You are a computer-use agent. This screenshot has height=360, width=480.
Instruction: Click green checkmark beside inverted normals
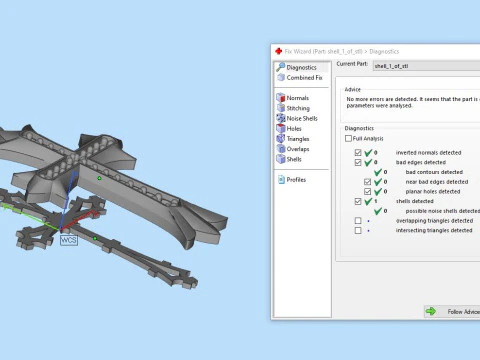pos(368,153)
